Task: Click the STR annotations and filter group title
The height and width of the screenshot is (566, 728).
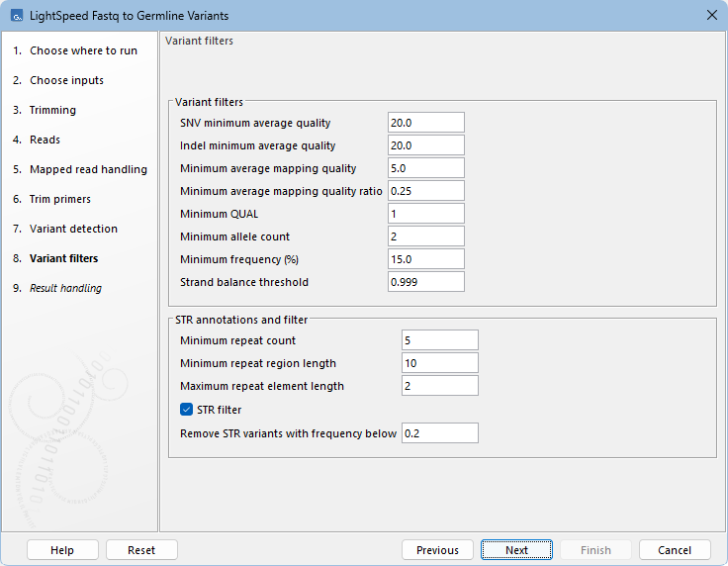Action: 241,320
